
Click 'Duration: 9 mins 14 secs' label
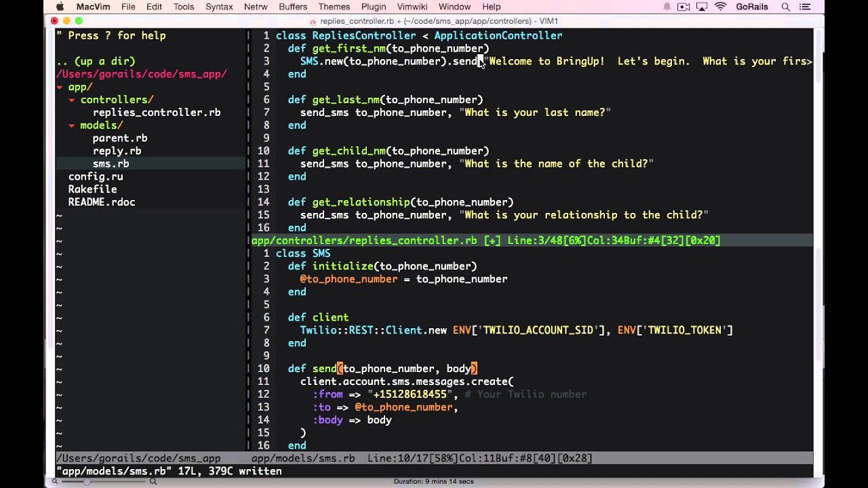coord(433,481)
